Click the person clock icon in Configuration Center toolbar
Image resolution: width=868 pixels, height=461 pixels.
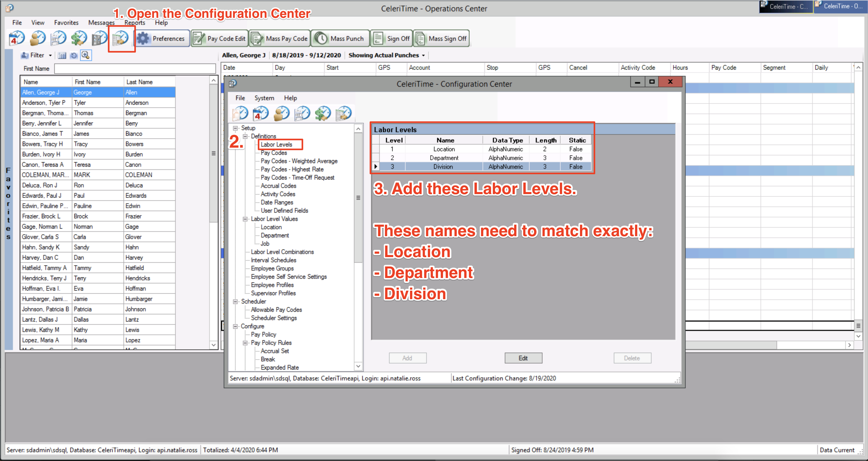point(282,113)
